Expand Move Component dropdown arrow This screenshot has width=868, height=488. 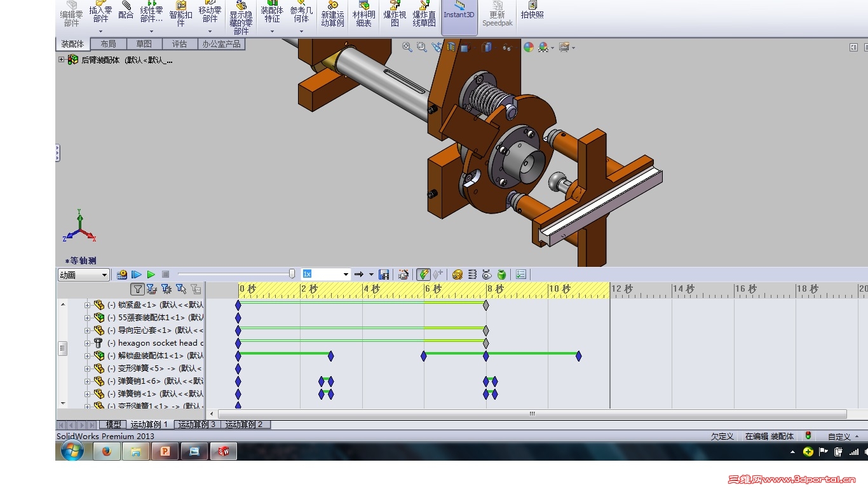pyautogui.click(x=210, y=31)
